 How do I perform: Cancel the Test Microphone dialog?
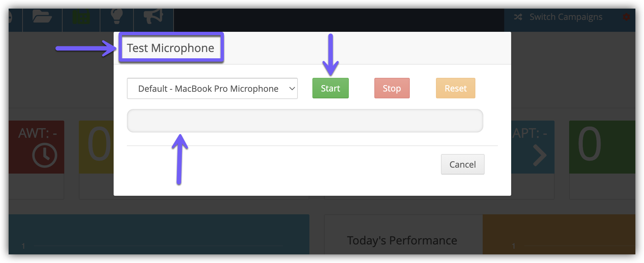462,164
